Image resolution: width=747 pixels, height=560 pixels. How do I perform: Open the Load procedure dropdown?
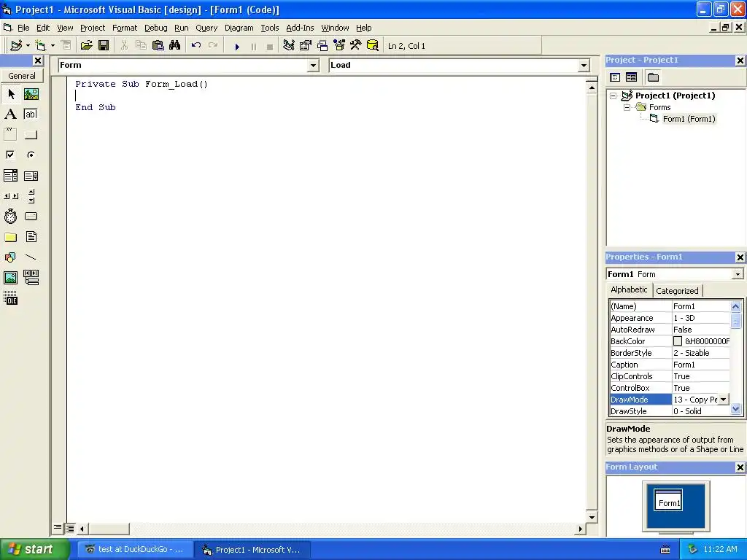pyautogui.click(x=584, y=65)
